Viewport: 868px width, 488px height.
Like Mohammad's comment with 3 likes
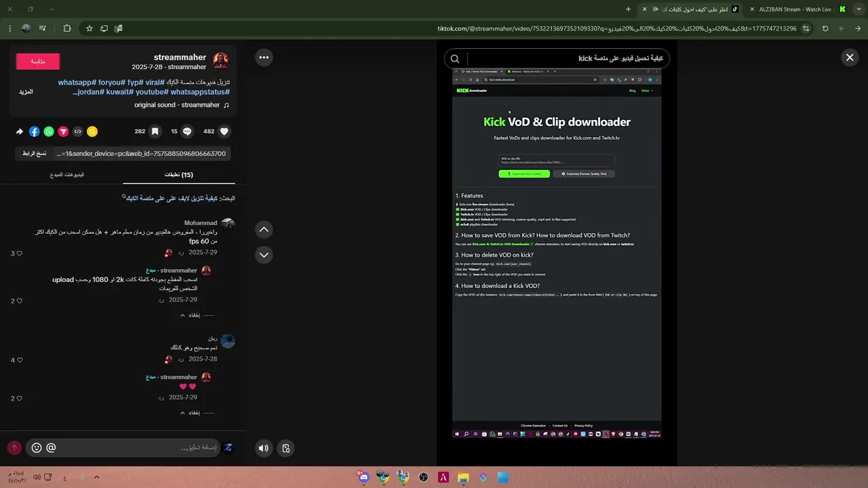19,253
